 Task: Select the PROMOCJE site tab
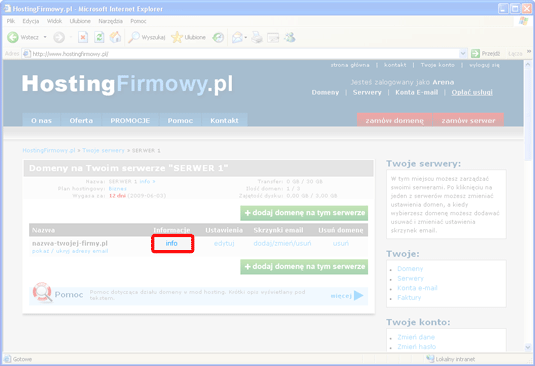(x=130, y=120)
